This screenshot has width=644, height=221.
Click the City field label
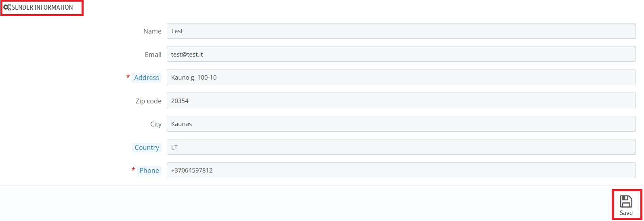click(x=156, y=124)
